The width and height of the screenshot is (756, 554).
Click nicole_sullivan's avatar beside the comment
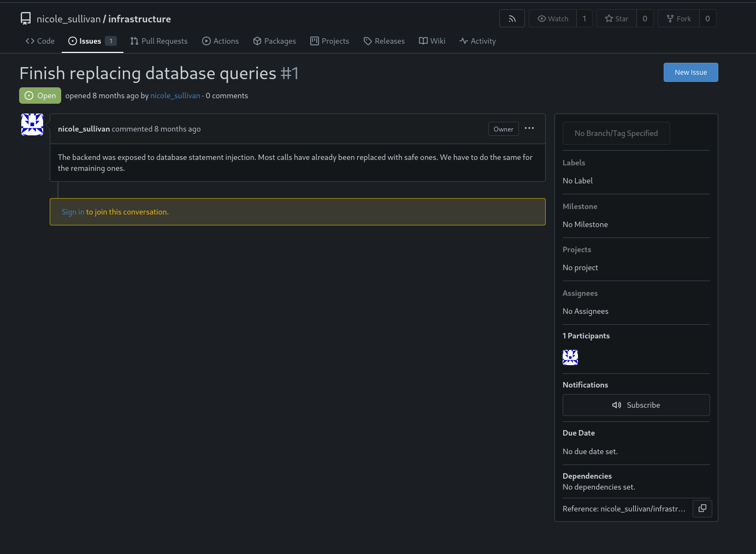tap(32, 124)
